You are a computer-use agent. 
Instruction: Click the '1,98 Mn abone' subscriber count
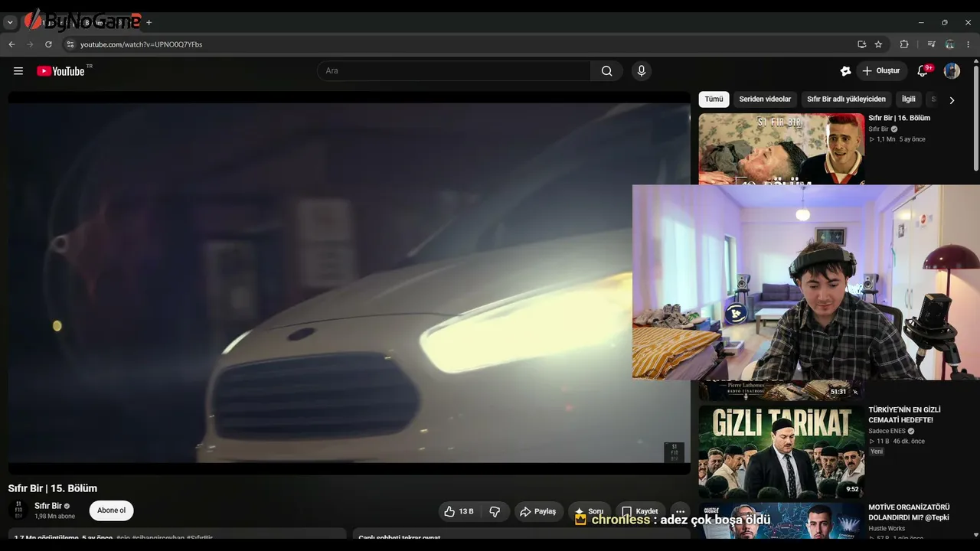tap(55, 517)
